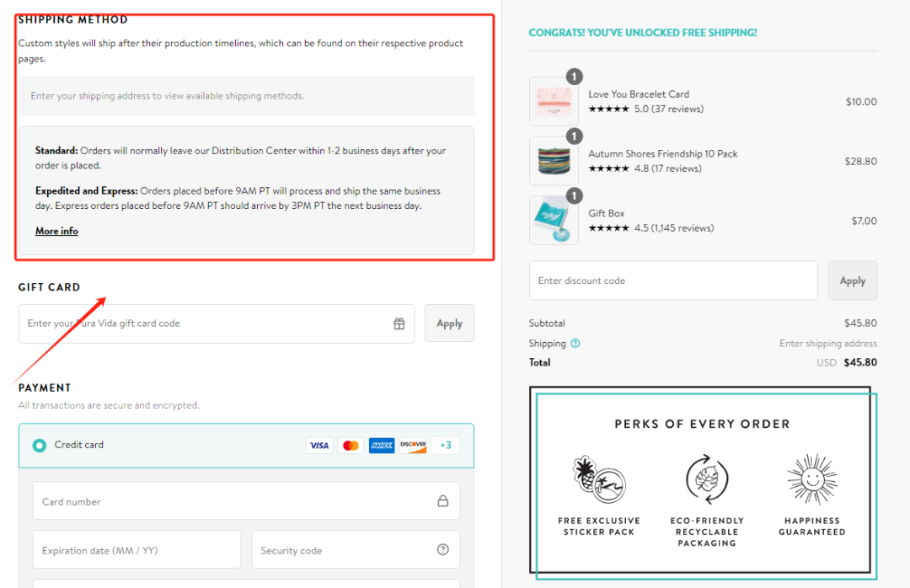Select the Credit card radio button
The width and height of the screenshot is (910, 588).
click(40, 446)
